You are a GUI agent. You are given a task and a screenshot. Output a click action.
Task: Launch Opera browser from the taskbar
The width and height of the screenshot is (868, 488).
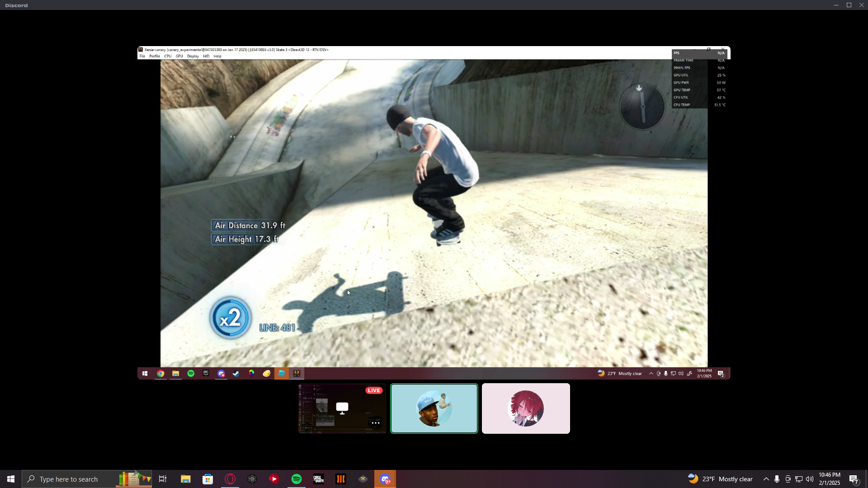[x=230, y=479]
